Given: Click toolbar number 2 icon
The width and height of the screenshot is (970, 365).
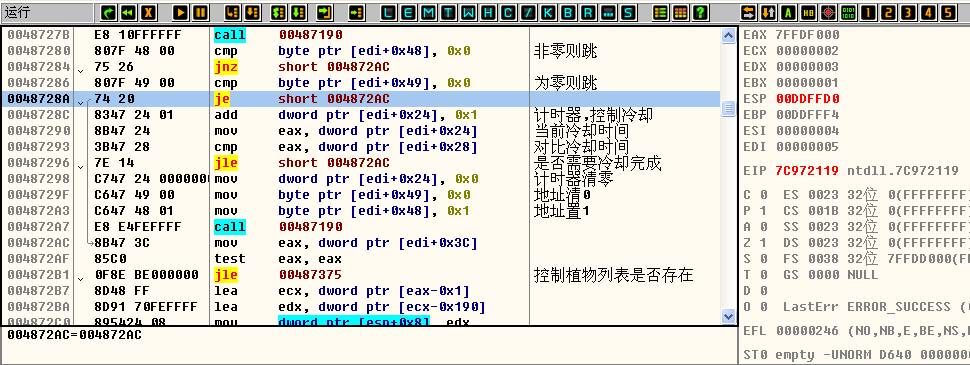Looking at the screenshot, I should 888,12.
